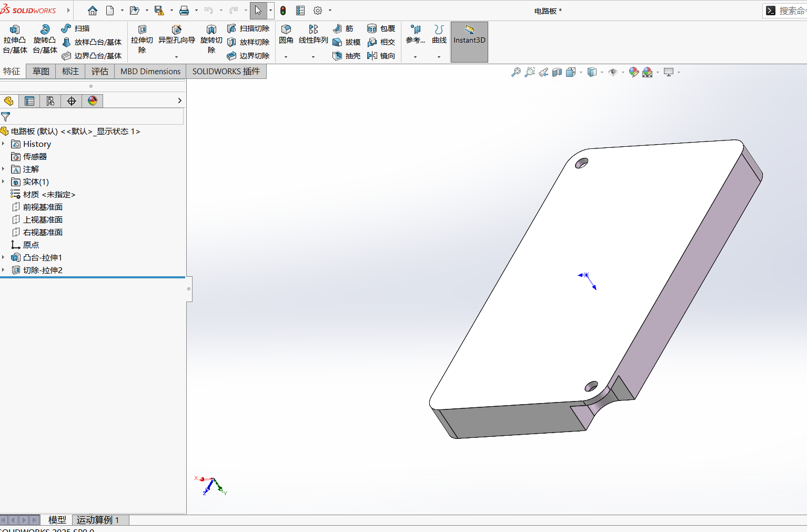Click the search commands (搜索命令) field

pyautogui.click(x=786, y=11)
